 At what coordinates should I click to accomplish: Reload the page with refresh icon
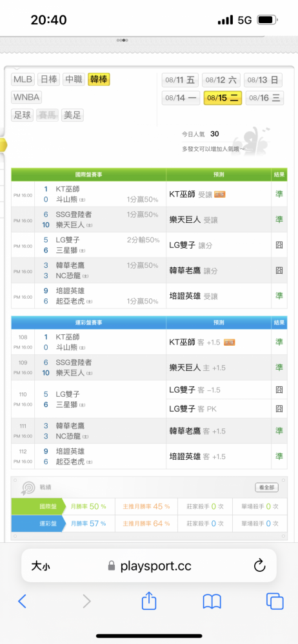coord(259,566)
